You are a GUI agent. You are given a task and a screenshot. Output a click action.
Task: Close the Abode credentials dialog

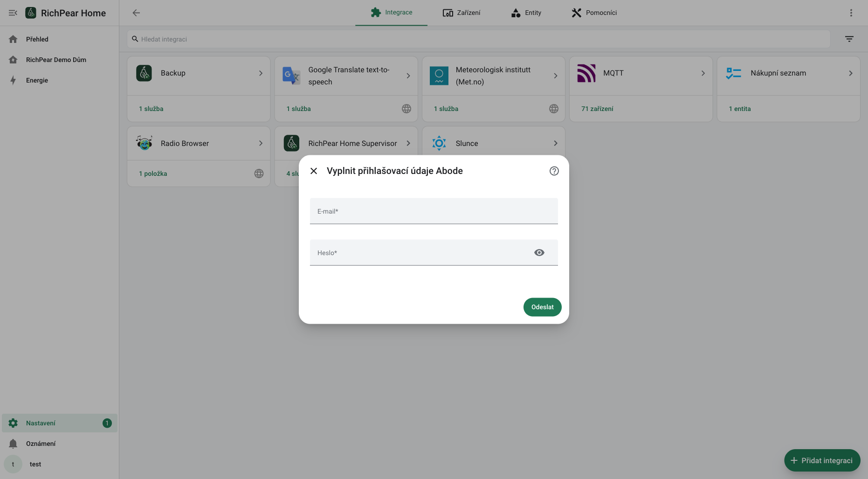pyautogui.click(x=314, y=171)
